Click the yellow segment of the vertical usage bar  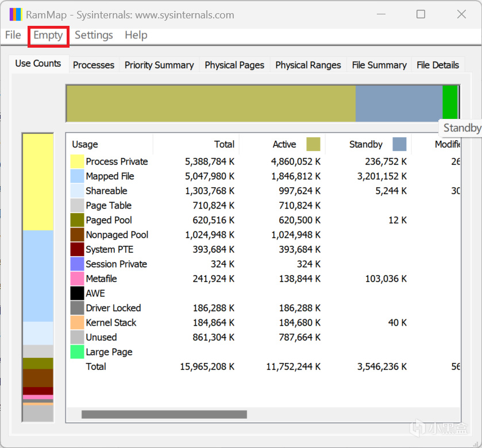coord(38,182)
